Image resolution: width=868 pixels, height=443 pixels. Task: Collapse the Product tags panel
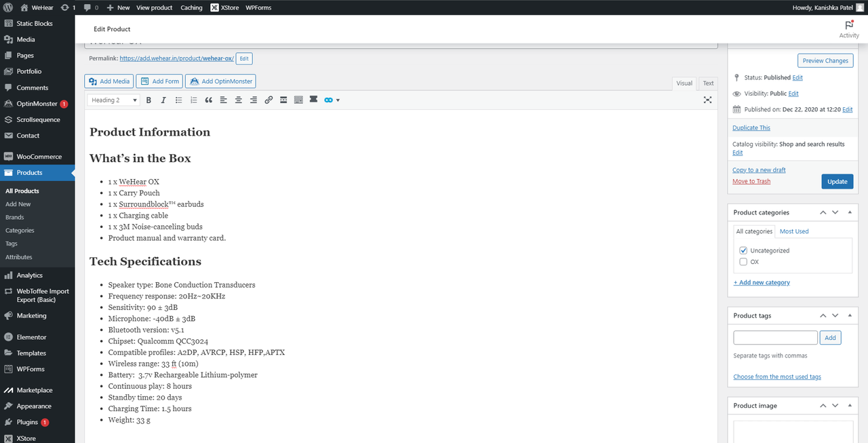tap(850, 315)
